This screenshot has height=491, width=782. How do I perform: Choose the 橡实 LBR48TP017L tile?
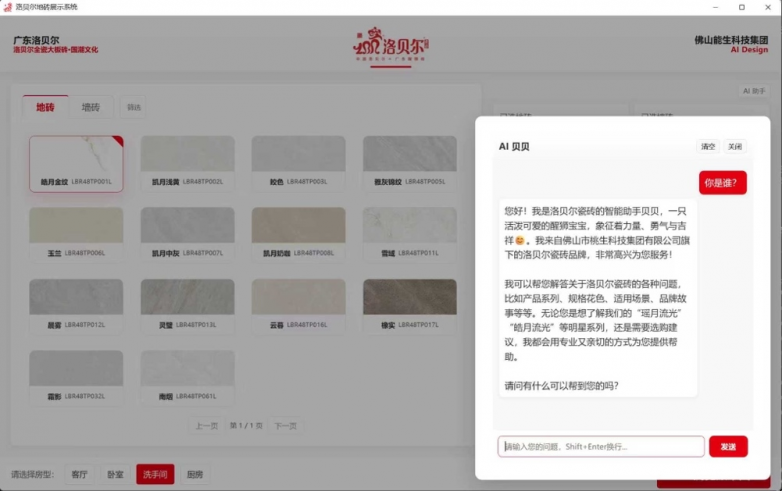[x=410, y=307]
